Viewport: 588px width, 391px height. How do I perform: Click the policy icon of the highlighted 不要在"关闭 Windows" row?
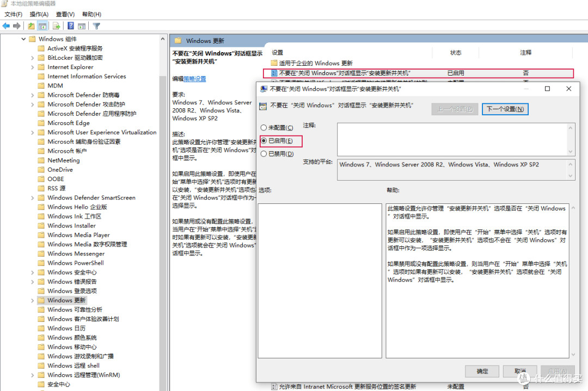point(274,73)
